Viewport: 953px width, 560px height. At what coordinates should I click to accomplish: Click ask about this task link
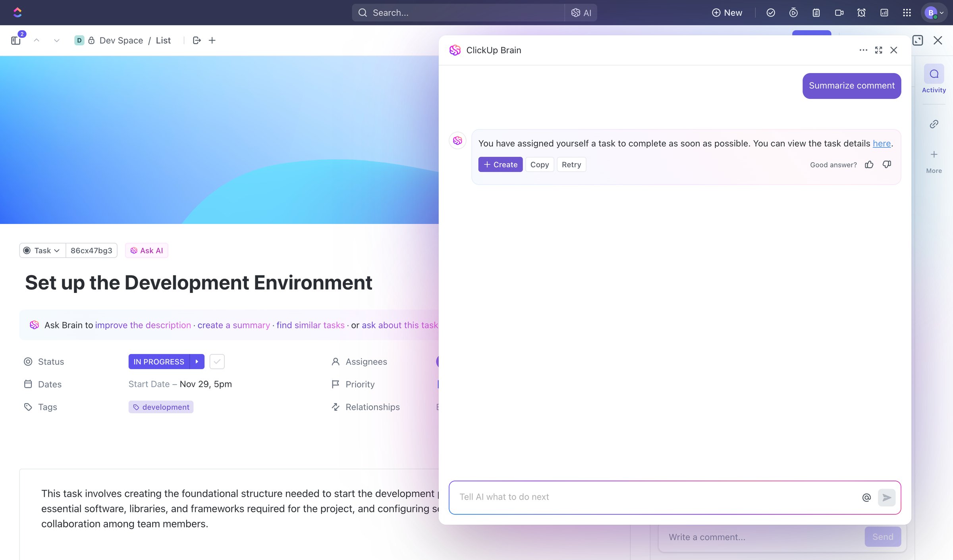tap(400, 325)
